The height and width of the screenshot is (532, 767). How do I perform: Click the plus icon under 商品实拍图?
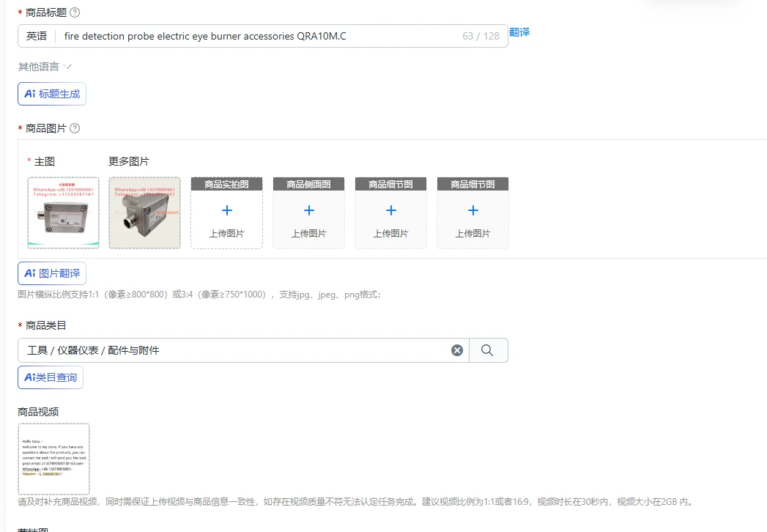(x=227, y=210)
